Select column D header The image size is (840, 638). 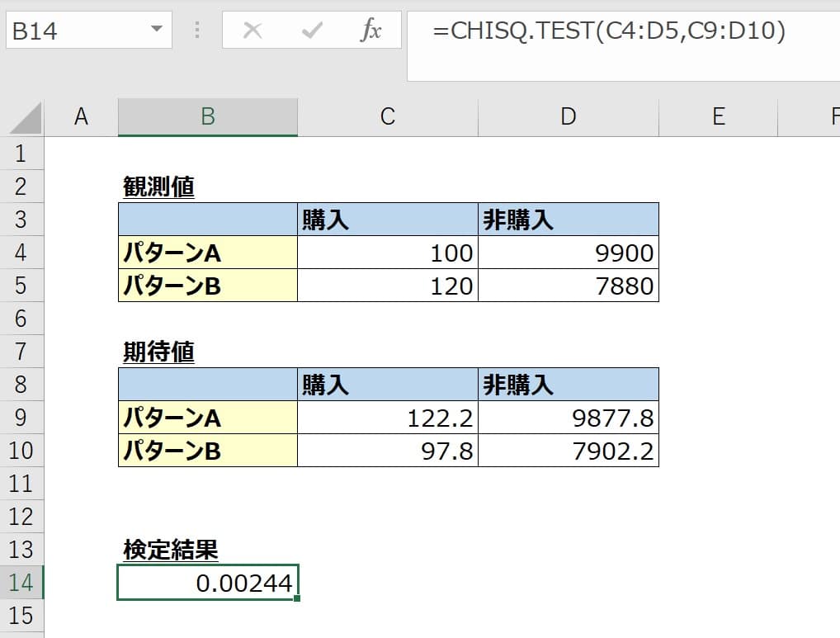tap(568, 117)
